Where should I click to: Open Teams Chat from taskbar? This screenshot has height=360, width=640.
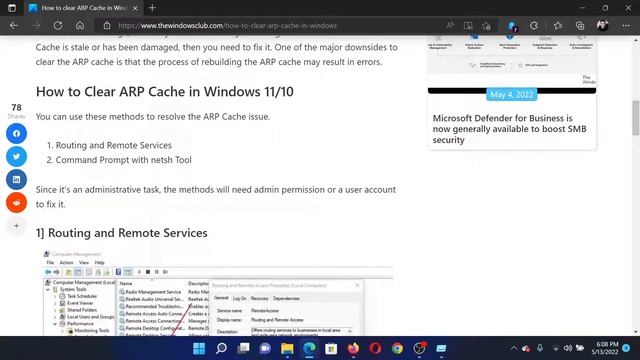point(265,348)
